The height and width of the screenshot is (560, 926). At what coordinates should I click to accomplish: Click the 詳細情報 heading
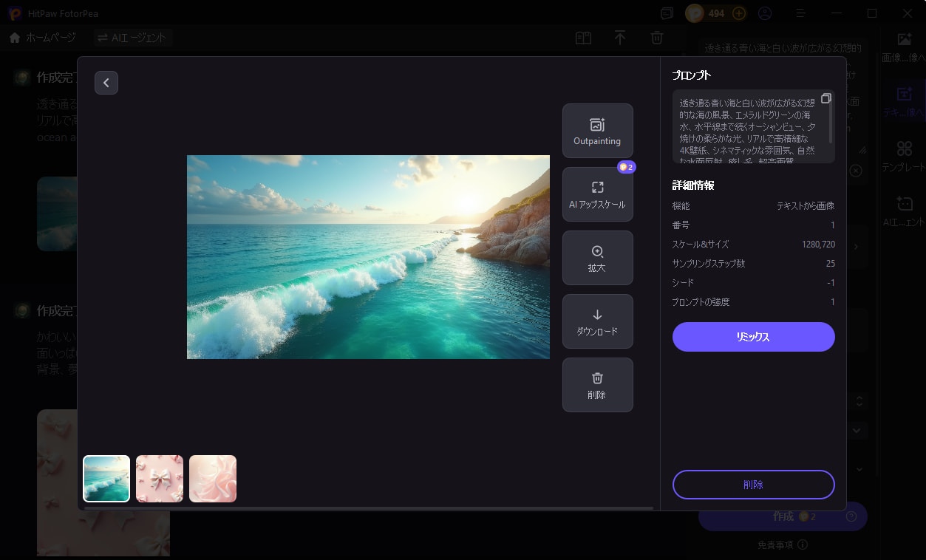coord(693,185)
